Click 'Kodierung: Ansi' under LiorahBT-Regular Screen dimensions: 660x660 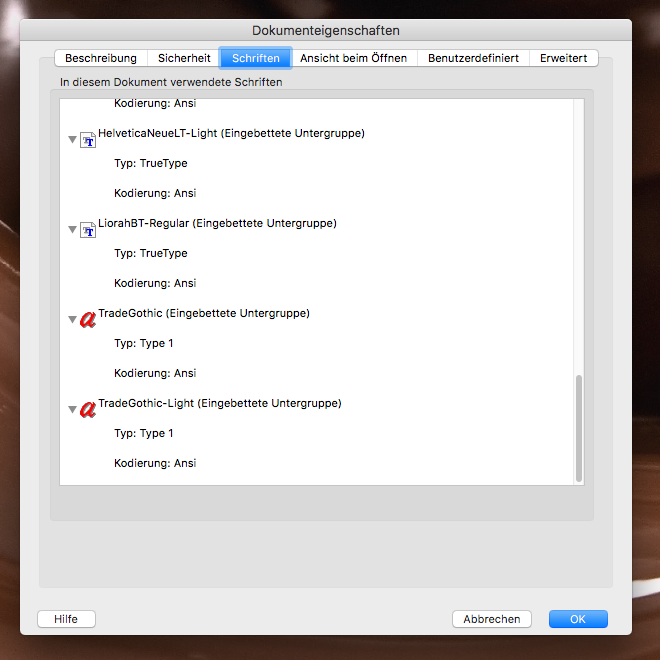[155, 283]
